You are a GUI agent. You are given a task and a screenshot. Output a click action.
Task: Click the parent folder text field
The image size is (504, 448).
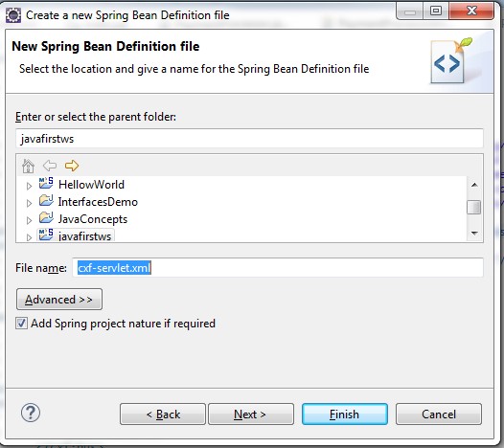[249, 139]
